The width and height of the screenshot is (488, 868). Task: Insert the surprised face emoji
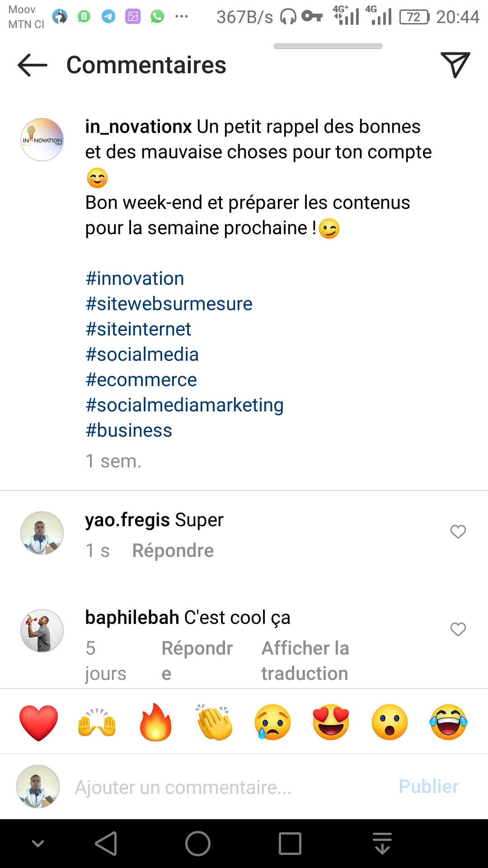(x=389, y=722)
